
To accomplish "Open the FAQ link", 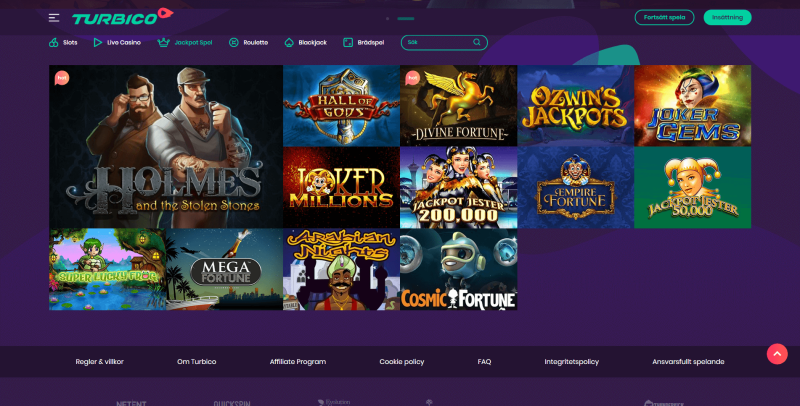I will point(484,362).
